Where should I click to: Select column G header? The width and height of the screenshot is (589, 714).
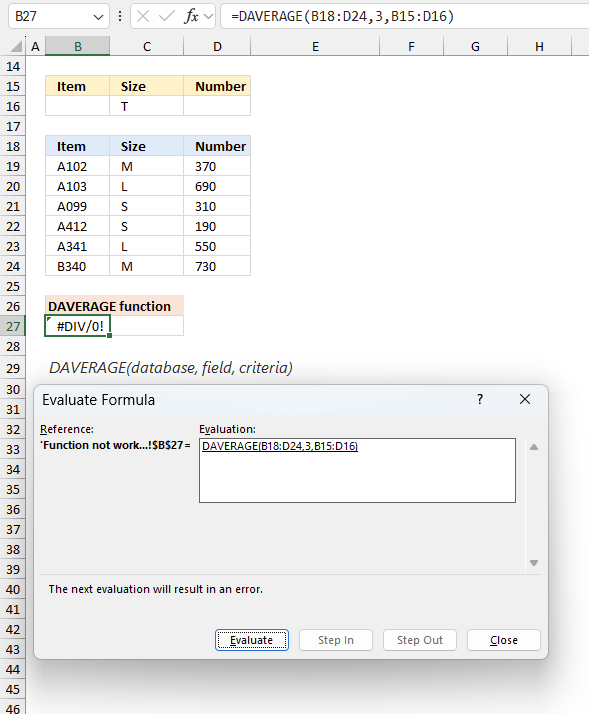click(475, 46)
